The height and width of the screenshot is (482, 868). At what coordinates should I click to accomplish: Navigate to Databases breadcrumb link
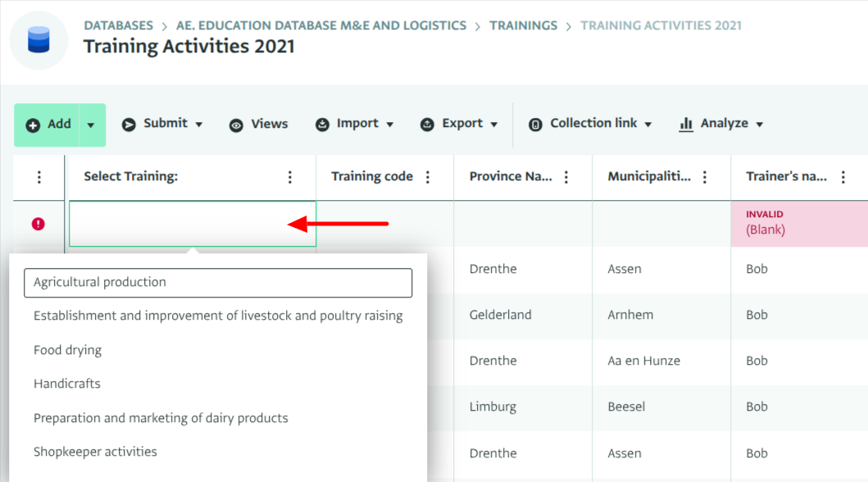coord(118,25)
